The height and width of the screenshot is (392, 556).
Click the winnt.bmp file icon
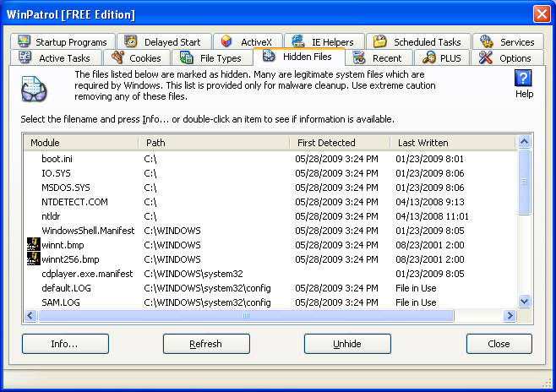pos(34,245)
